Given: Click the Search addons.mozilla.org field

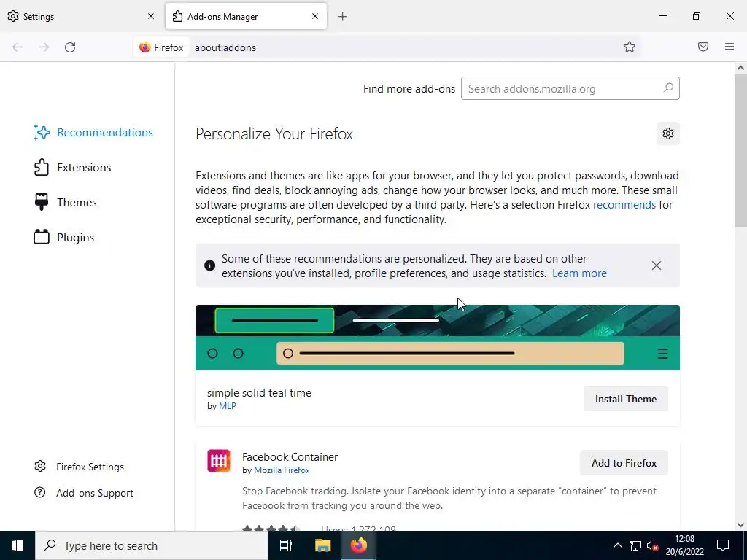Looking at the screenshot, I should [x=570, y=88].
